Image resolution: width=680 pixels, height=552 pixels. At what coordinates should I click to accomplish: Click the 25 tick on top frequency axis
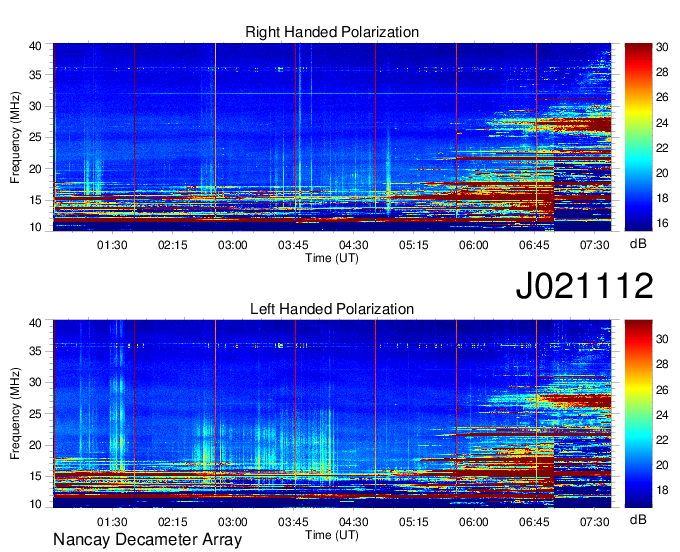point(35,137)
